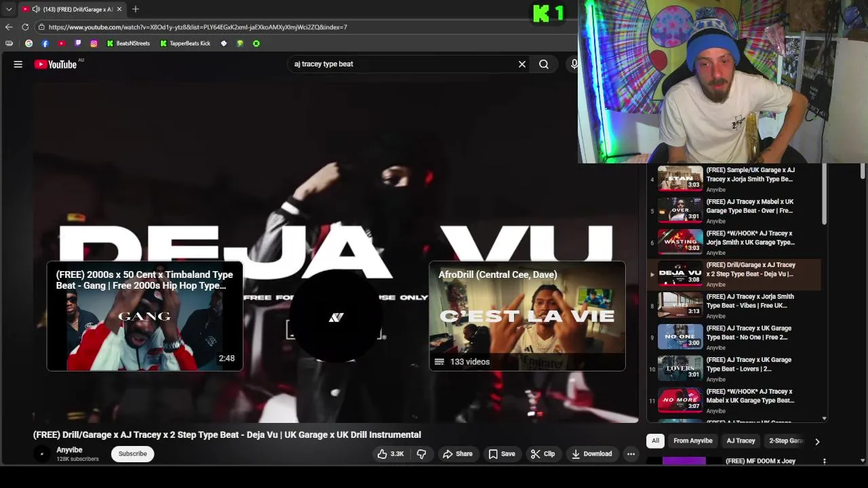Image resolution: width=868 pixels, height=488 pixels.
Task: View site info icon in the address bar
Action: tap(41, 27)
